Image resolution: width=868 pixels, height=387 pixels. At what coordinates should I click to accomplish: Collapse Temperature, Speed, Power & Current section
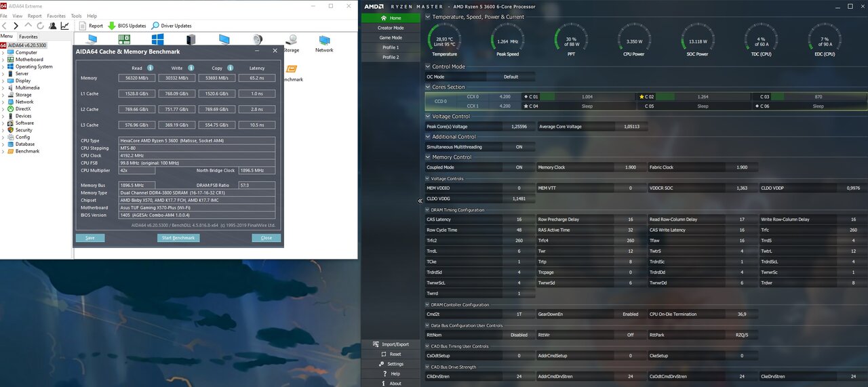tap(428, 17)
